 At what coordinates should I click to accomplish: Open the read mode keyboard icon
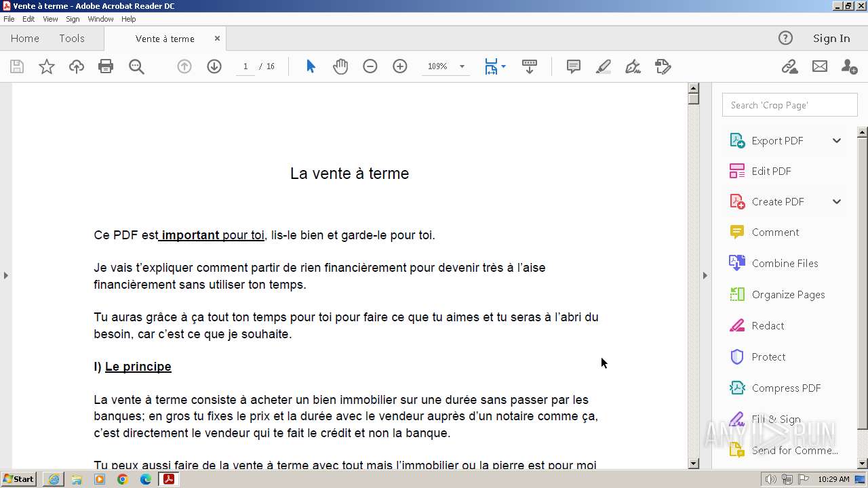click(530, 66)
